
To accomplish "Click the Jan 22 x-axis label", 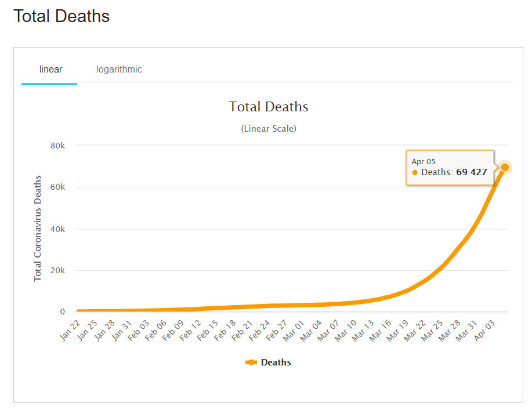I will tap(69, 329).
